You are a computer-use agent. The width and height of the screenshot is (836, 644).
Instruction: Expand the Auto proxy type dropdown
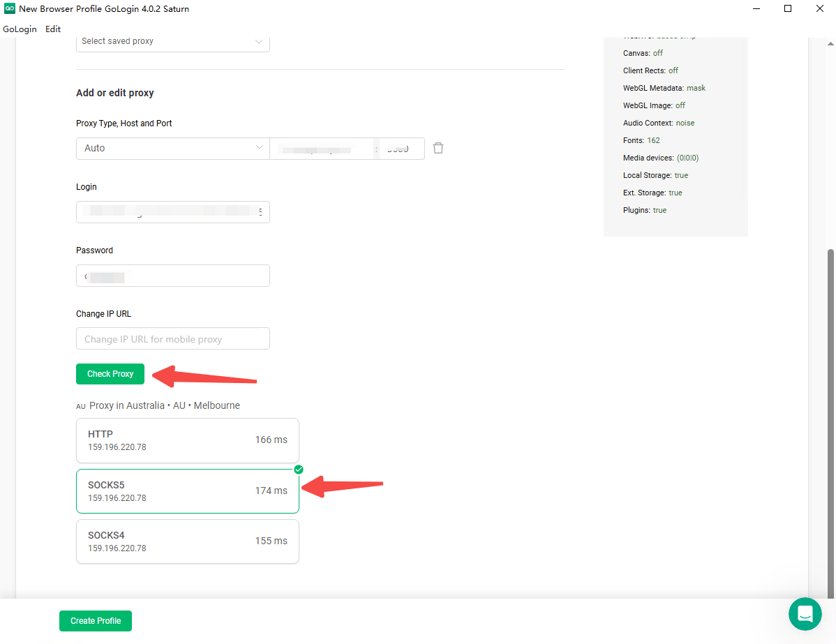(172, 148)
